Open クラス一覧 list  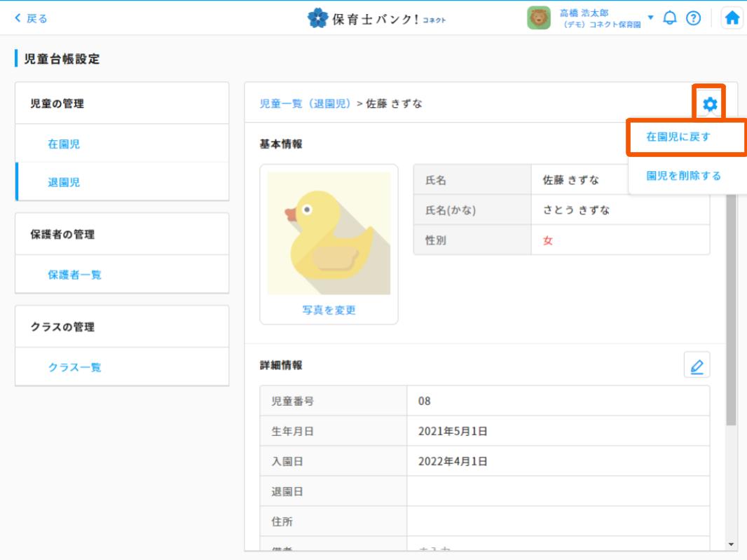coord(74,367)
